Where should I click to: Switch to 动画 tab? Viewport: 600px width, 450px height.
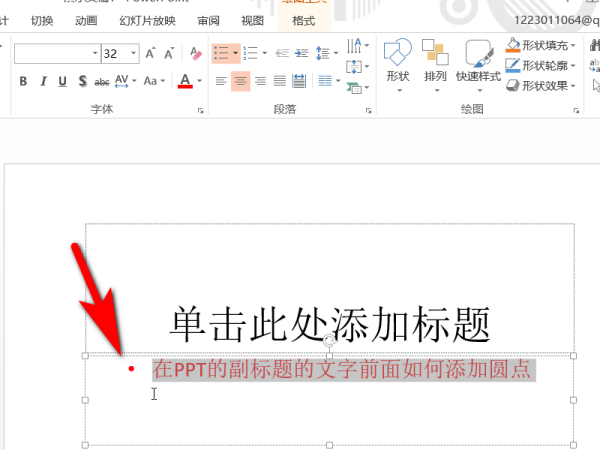pyautogui.click(x=86, y=21)
